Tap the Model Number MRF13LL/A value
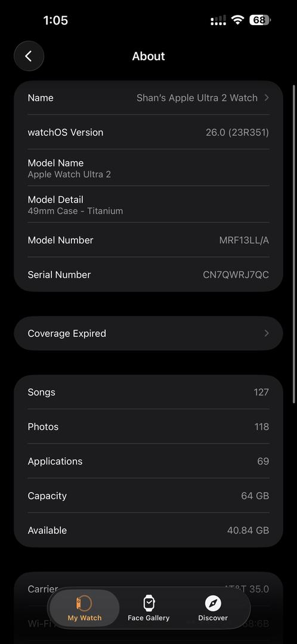The height and width of the screenshot is (644, 297). [x=244, y=240]
